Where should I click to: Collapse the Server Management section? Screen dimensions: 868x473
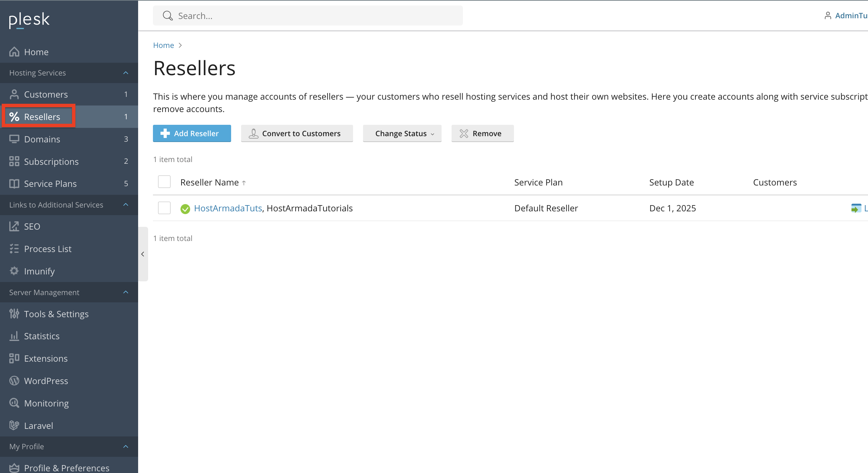[x=126, y=292]
